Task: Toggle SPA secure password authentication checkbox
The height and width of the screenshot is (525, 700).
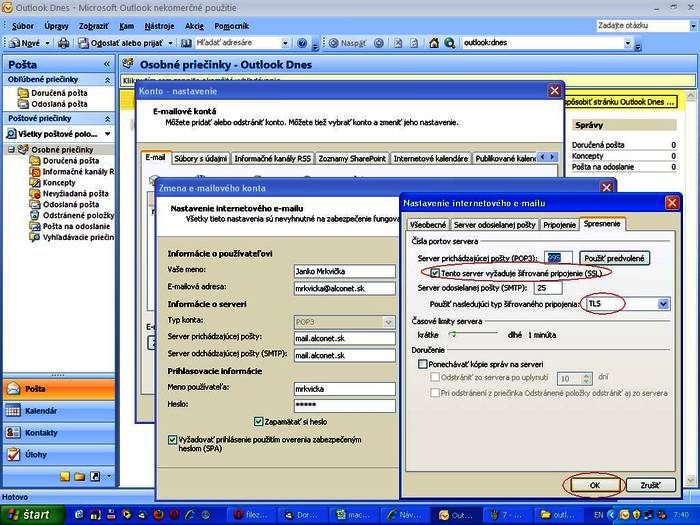Action: click(172, 440)
